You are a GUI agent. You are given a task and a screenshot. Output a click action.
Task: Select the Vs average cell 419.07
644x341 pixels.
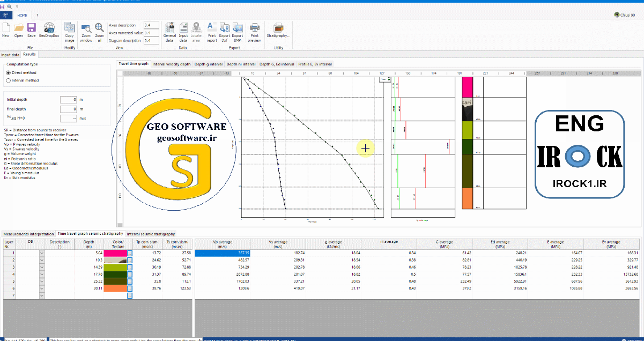tap(278, 288)
